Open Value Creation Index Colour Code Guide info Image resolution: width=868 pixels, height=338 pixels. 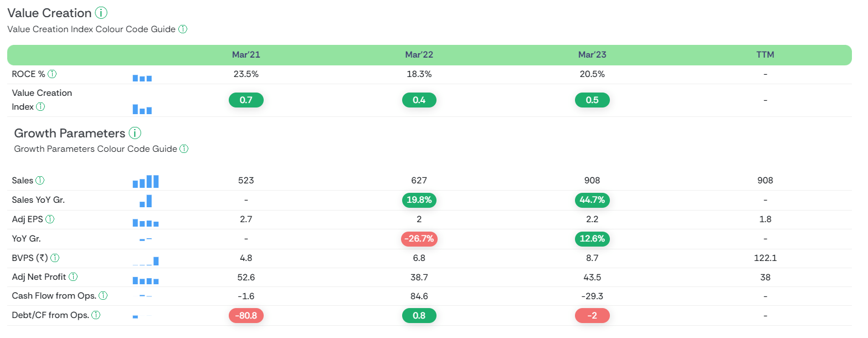183,29
